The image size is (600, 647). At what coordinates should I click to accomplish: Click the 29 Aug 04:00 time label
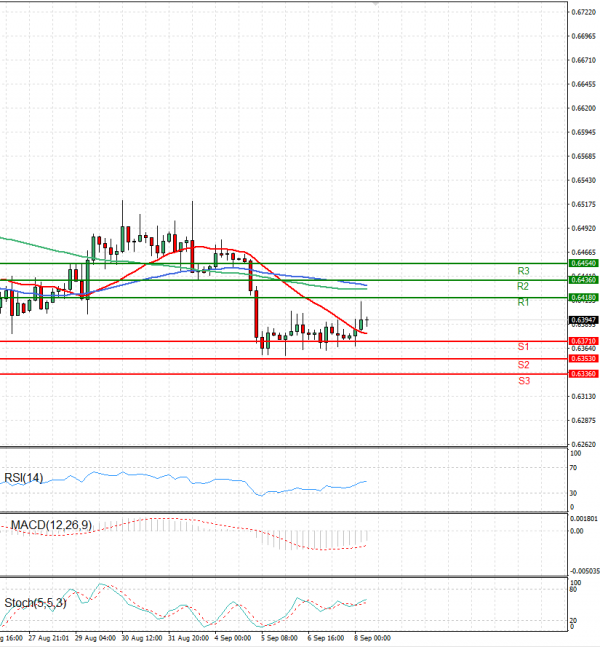click(95, 638)
